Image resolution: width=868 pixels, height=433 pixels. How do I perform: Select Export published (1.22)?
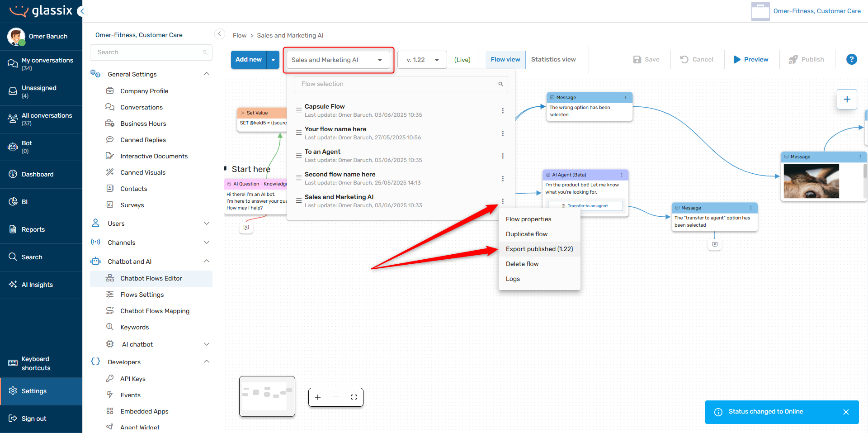coord(539,249)
